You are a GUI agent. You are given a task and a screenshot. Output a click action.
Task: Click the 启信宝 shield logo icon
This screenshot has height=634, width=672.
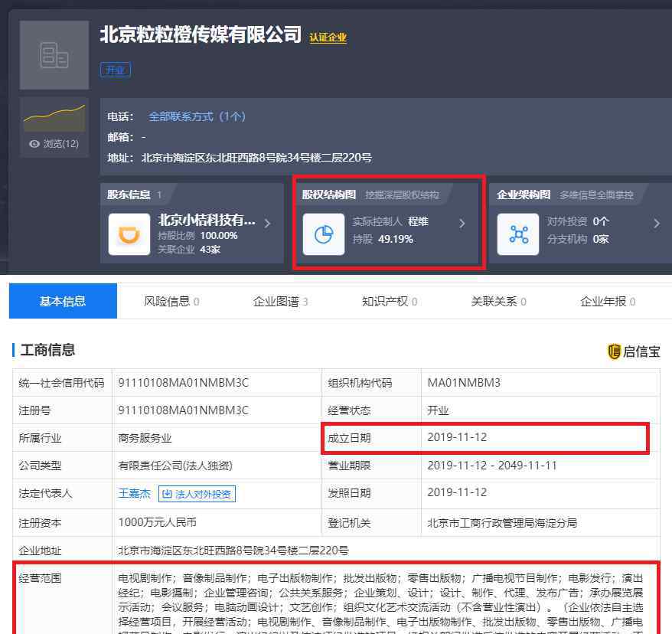click(614, 351)
